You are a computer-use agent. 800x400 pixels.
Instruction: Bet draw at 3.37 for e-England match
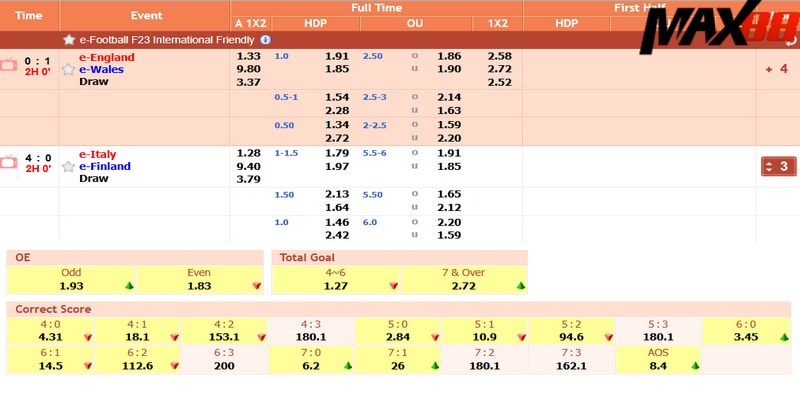(249, 82)
